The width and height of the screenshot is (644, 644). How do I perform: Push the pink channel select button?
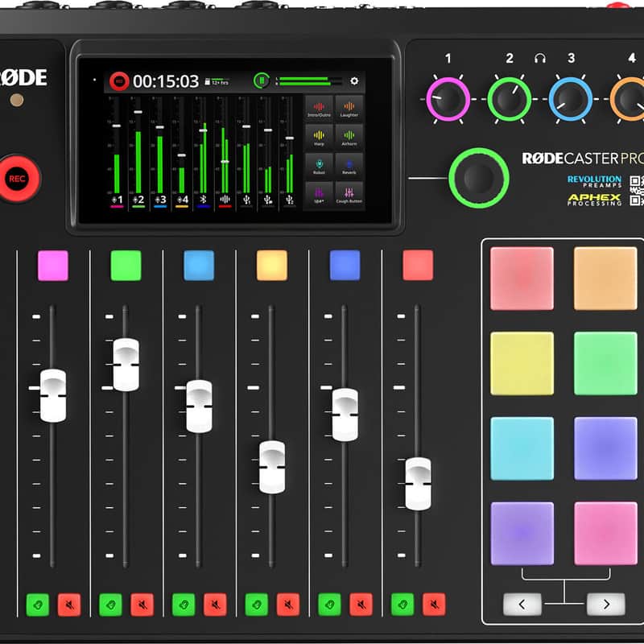point(53,266)
